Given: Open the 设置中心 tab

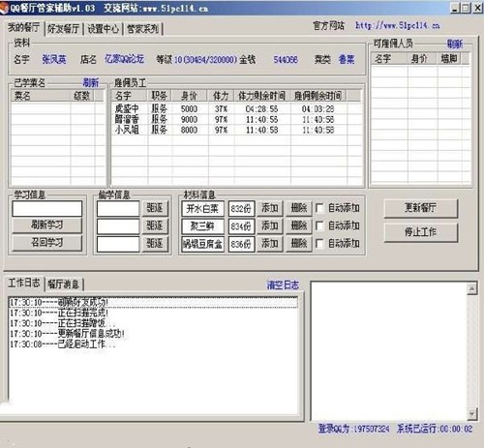Looking at the screenshot, I should tap(104, 29).
